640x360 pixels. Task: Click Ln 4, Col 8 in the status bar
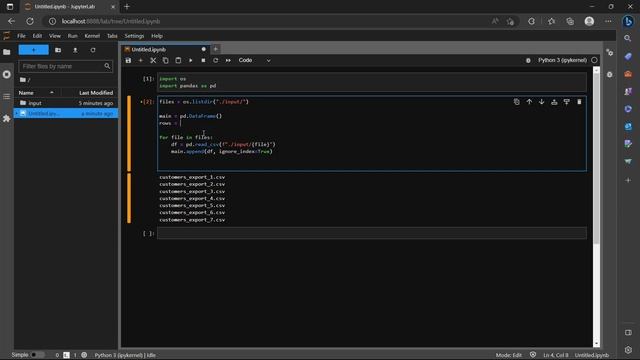[556, 355]
